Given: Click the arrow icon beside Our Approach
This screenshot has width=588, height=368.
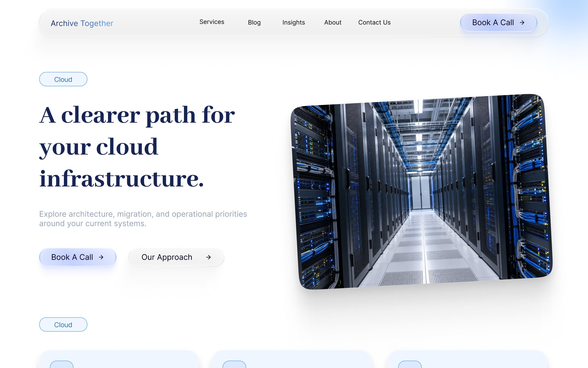Looking at the screenshot, I should (208, 257).
